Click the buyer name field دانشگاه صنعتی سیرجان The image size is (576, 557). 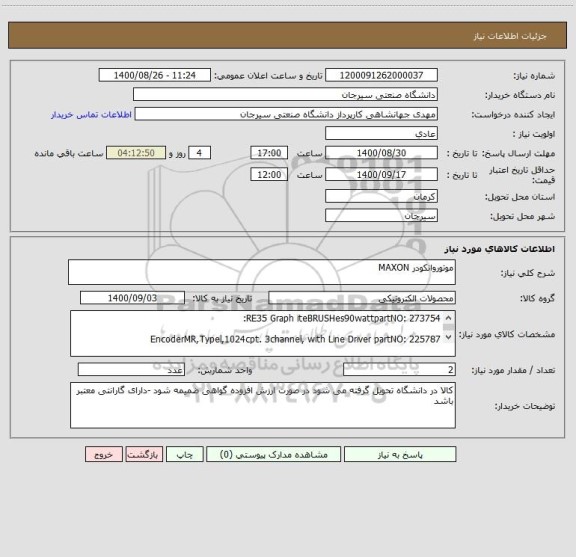285,94
